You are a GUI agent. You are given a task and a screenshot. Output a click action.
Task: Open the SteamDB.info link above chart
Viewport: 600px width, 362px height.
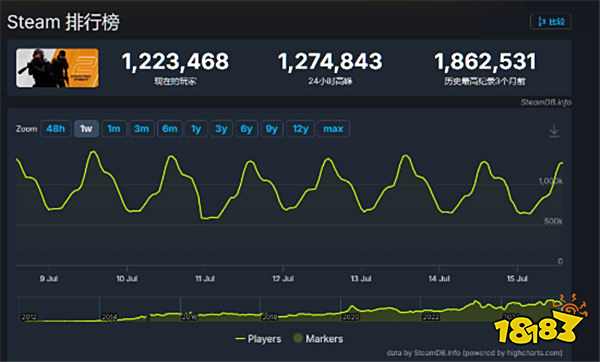point(546,102)
